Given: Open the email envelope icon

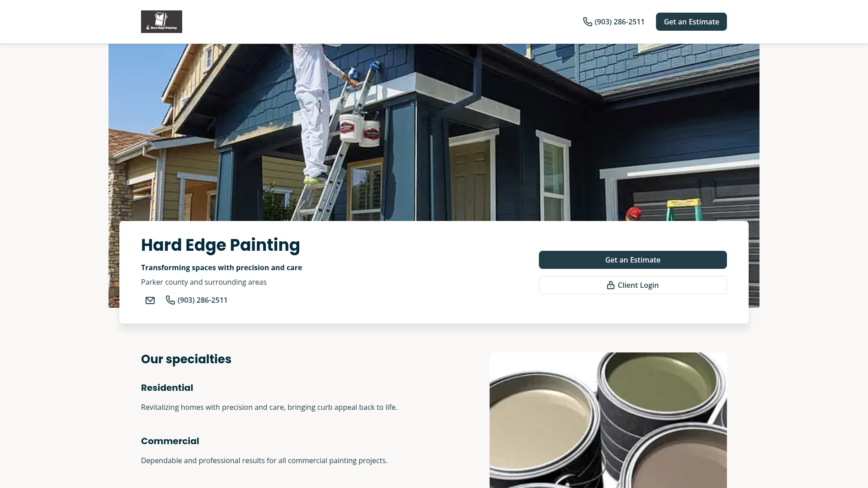Looking at the screenshot, I should click(x=150, y=300).
